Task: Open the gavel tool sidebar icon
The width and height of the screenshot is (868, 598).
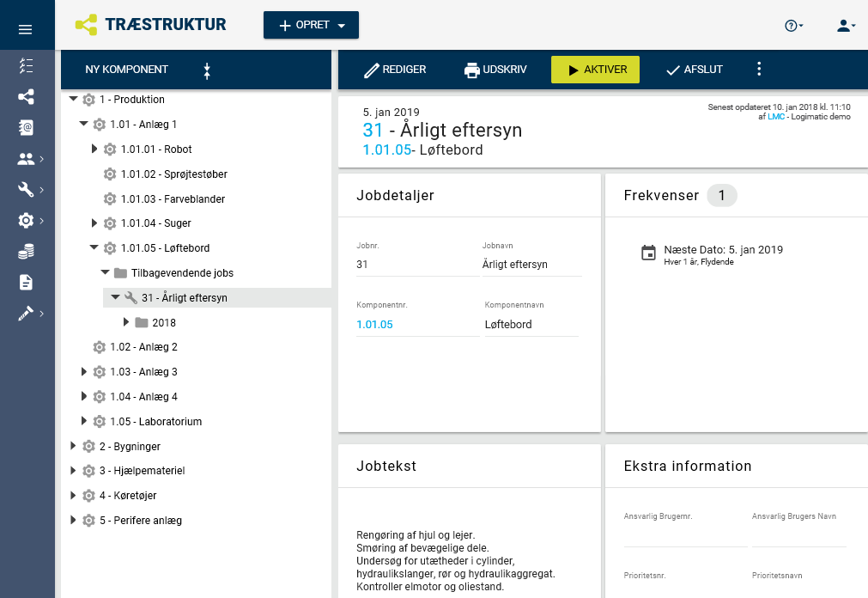Action: click(26, 313)
